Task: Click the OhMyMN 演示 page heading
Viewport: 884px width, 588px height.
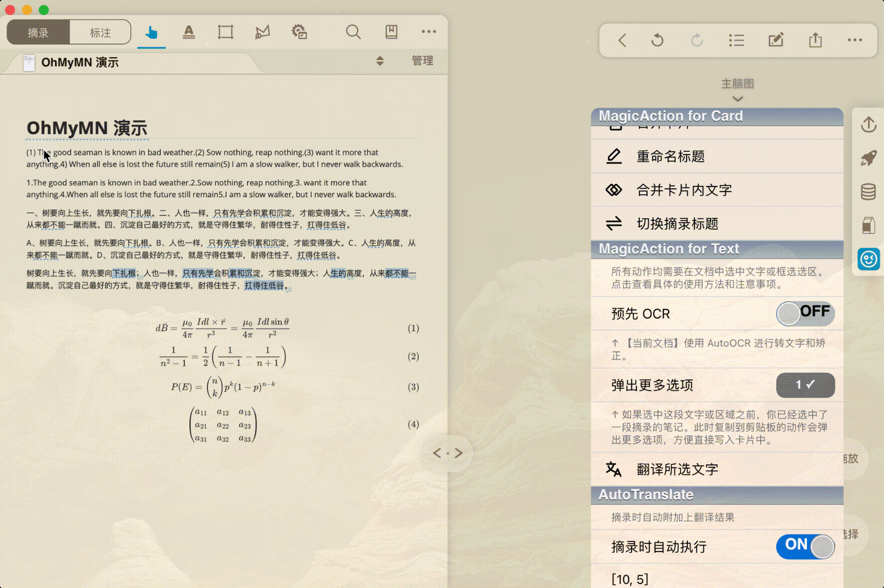Action: (87, 128)
